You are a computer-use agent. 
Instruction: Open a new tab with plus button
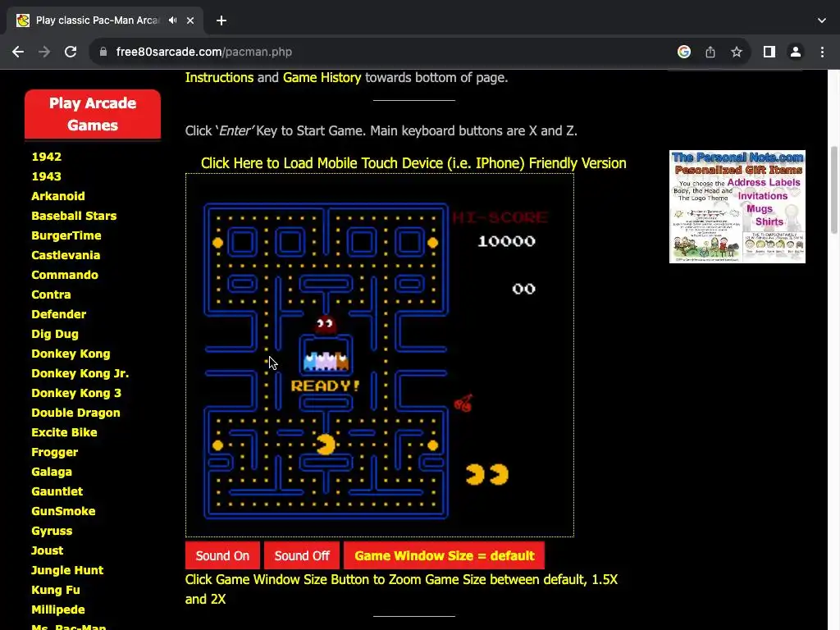click(221, 21)
